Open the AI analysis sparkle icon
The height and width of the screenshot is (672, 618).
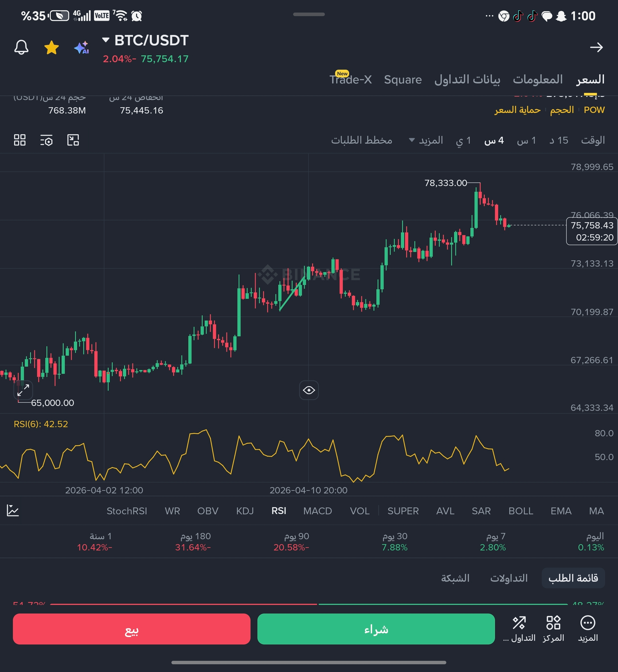tap(81, 48)
